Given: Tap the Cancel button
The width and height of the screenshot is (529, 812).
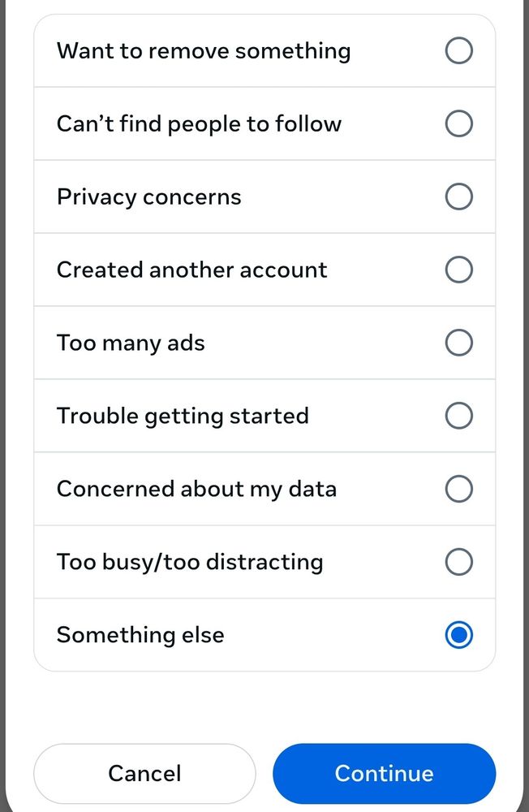Looking at the screenshot, I should 144,773.
